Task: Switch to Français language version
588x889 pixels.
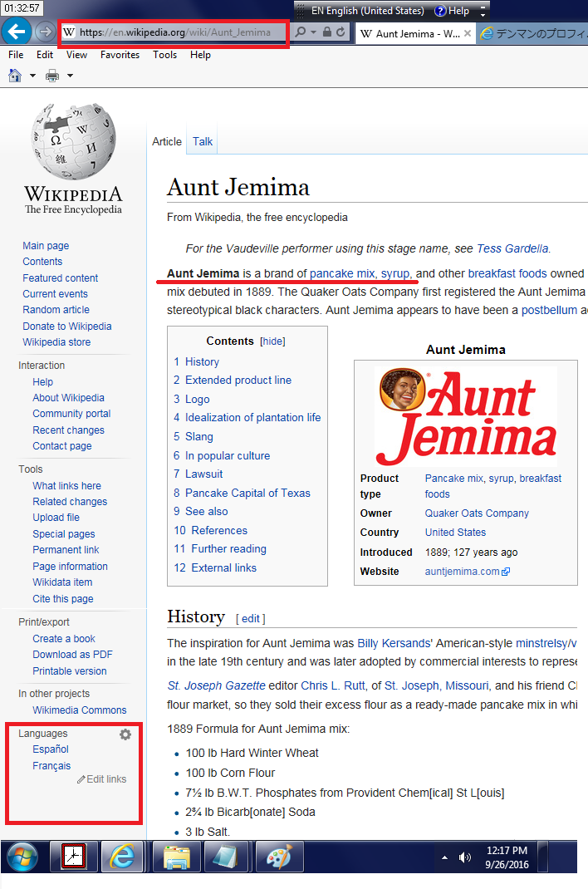Action: pyautogui.click(x=51, y=765)
